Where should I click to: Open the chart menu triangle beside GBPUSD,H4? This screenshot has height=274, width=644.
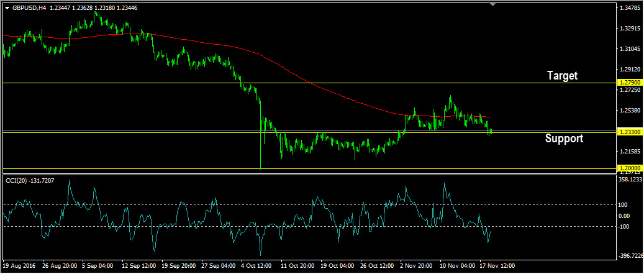[6, 8]
